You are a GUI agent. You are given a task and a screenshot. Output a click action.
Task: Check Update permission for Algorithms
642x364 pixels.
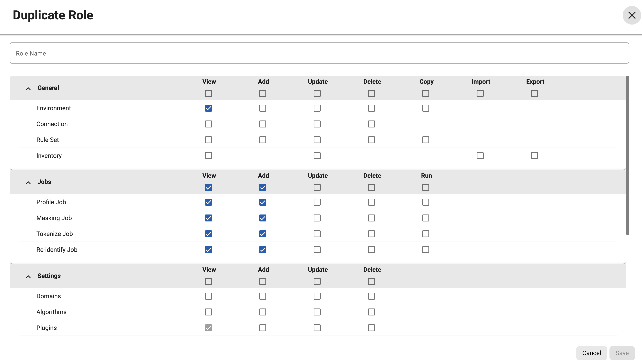(x=317, y=312)
